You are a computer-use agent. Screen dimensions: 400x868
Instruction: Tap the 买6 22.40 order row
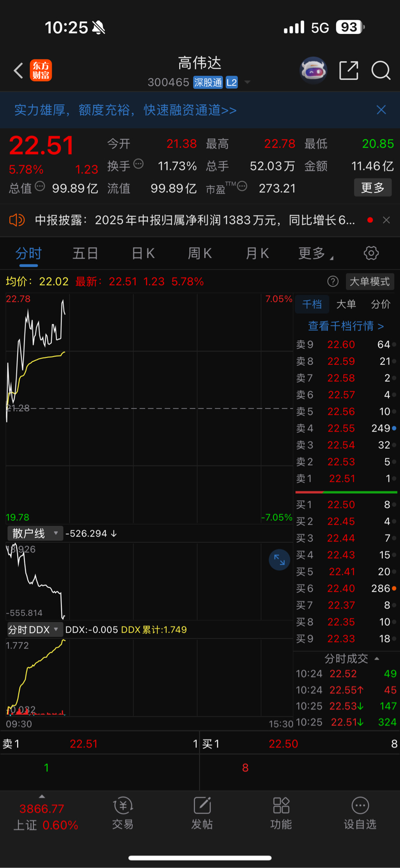click(x=346, y=588)
